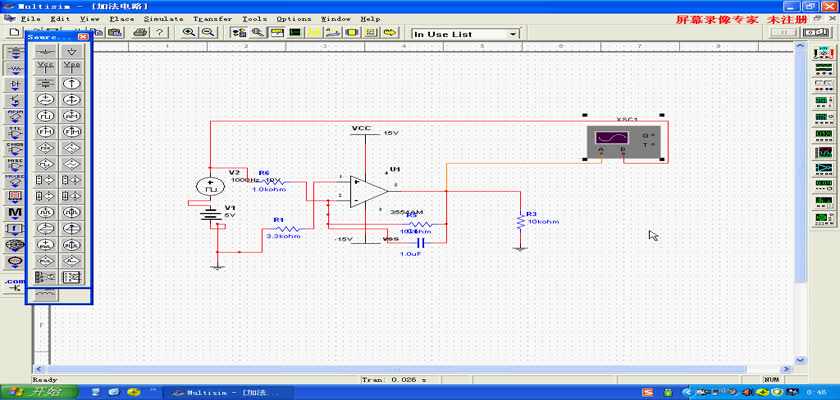Open the View menu
This screenshot has height=400, width=840.
pyautogui.click(x=89, y=19)
